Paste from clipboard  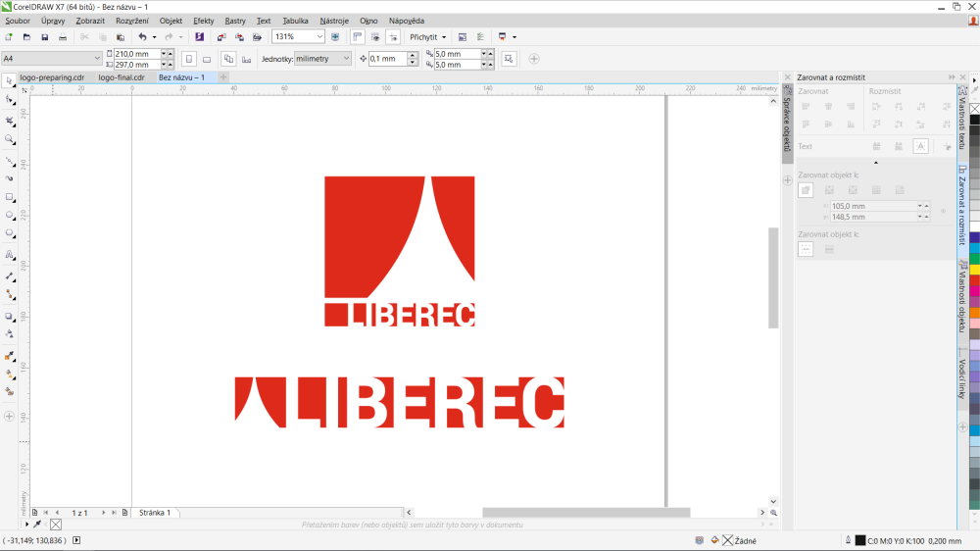121,37
